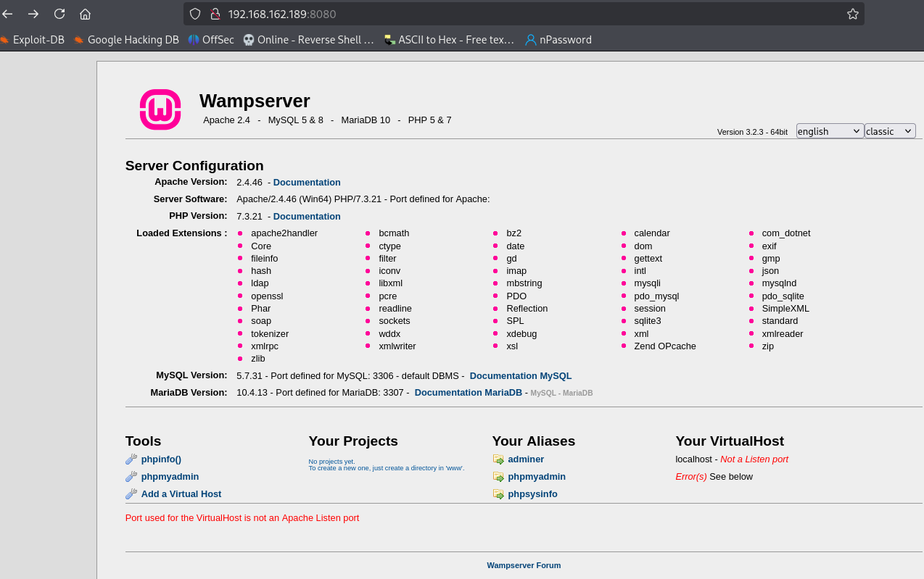Click the URL address bar
This screenshot has width=924, height=579.
click(x=508, y=14)
